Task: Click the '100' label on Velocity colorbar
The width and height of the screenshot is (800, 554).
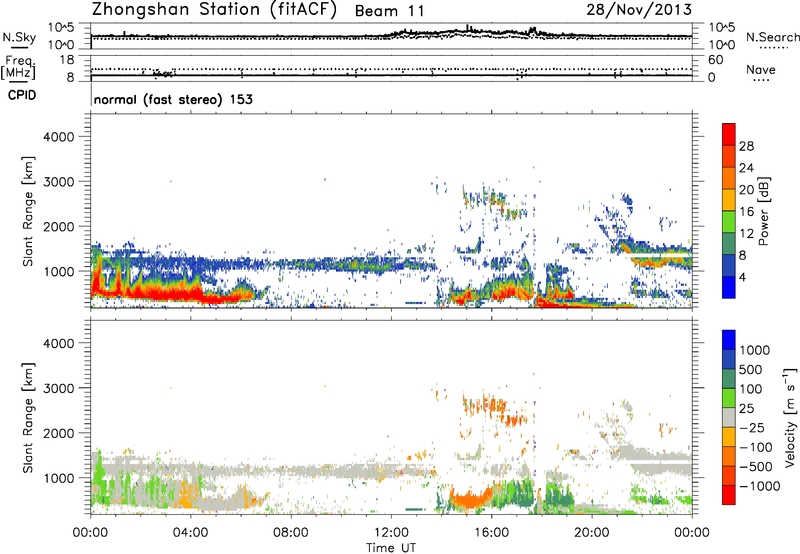Action: point(753,389)
